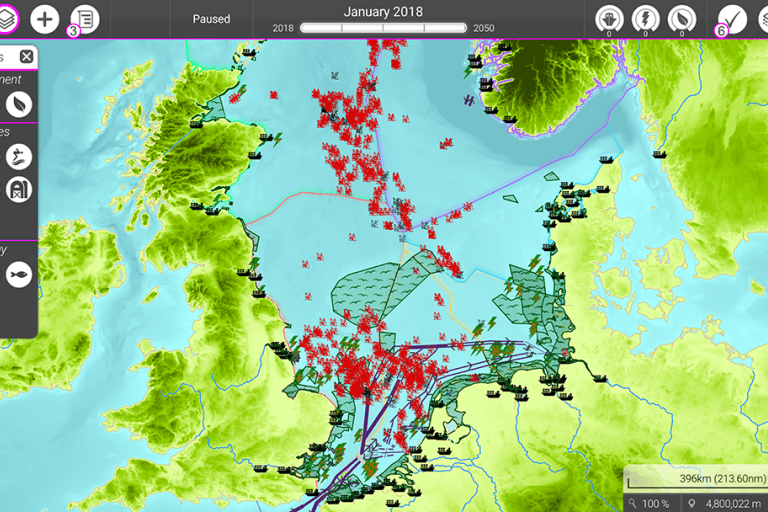Click the January 2018 date label
The image size is (768, 512).
click(x=383, y=12)
